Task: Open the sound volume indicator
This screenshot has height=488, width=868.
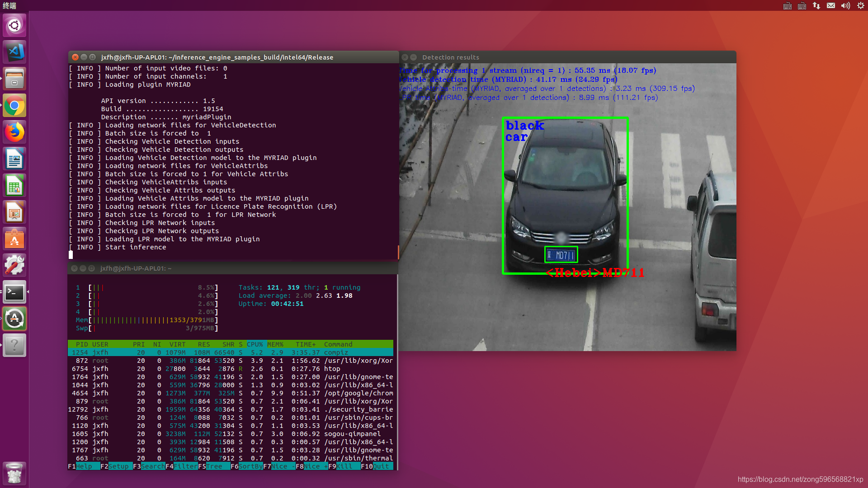Action: [x=845, y=5]
